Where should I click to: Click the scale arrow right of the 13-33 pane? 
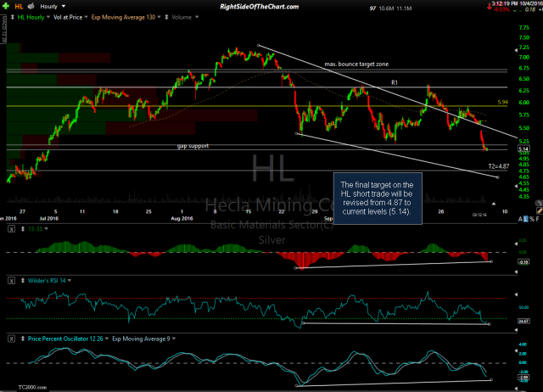(517, 244)
